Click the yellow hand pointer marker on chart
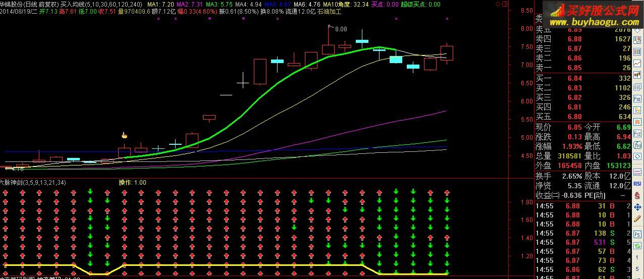Image resolution: width=644 pixels, height=279 pixels. (x=124, y=135)
